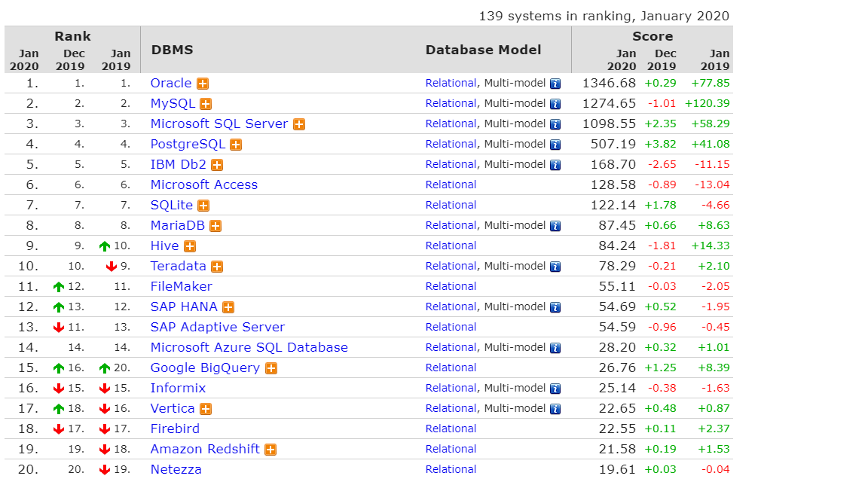
Task: Open the Informix link
Action: tap(179, 389)
